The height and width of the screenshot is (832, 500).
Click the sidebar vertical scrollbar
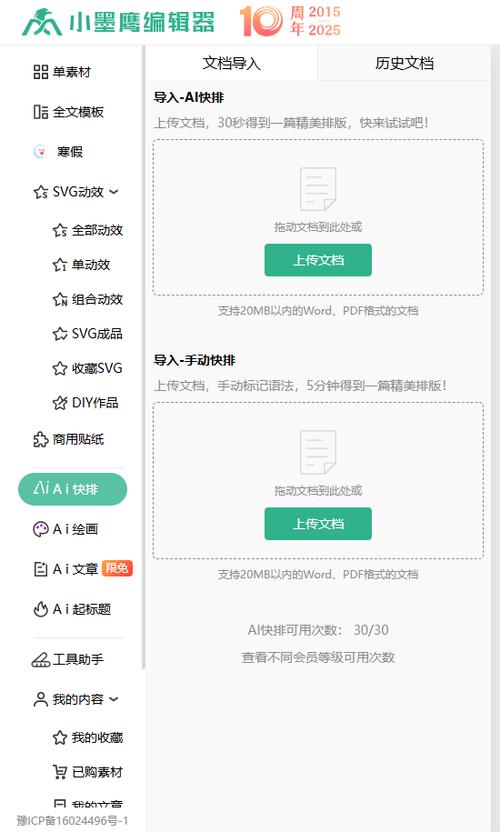tap(143, 357)
